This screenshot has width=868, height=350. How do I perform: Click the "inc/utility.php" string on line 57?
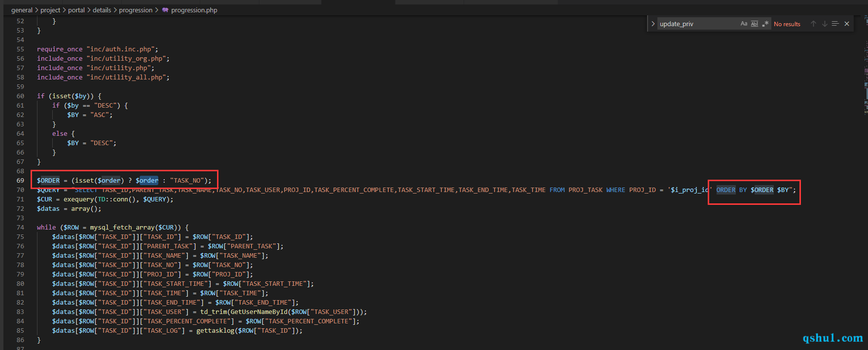(x=119, y=68)
